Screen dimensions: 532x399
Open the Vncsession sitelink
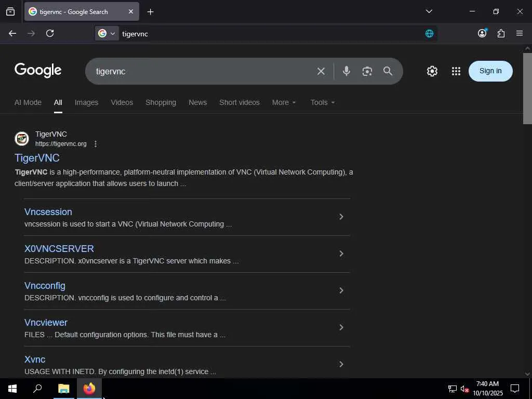(48, 212)
